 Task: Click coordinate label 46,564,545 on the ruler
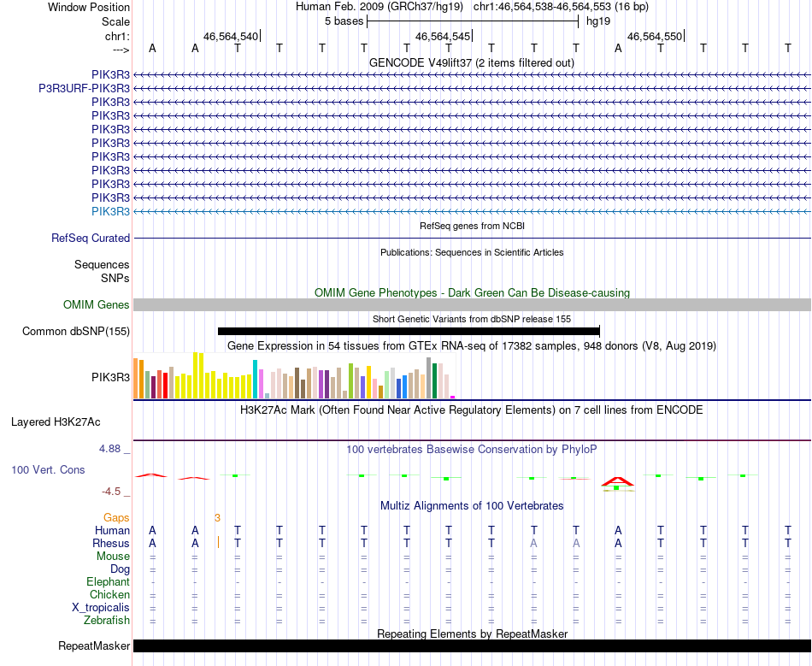point(442,36)
